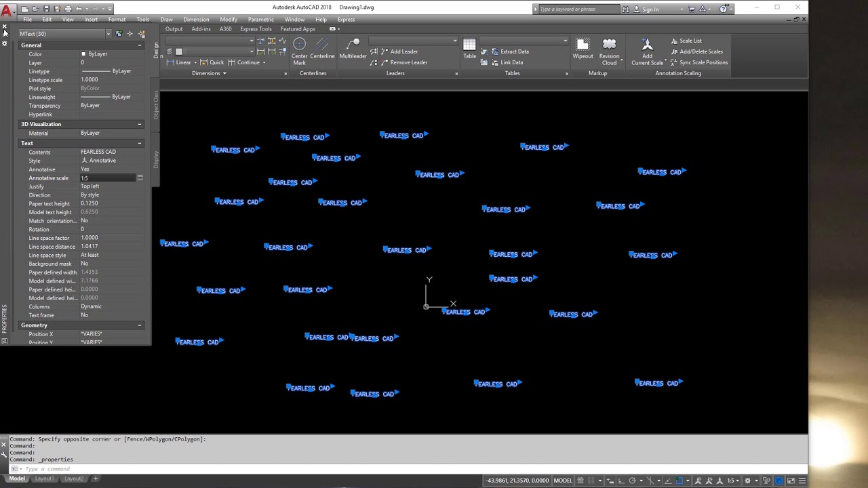Toggle Polar tracking in status bar

(632, 481)
